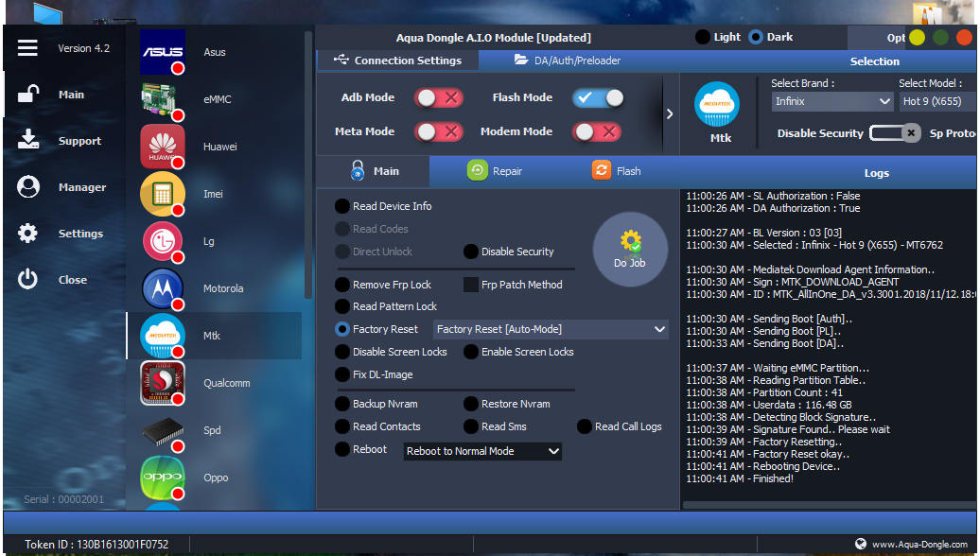Select the Lg brand icon
Image resolution: width=980 pixels, height=556 pixels.
pos(163,242)
